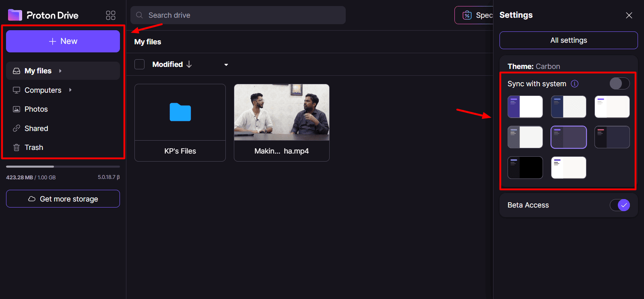644x299 pixels.
Task: Click the special offer percent icon
Action: coord(467,15)
